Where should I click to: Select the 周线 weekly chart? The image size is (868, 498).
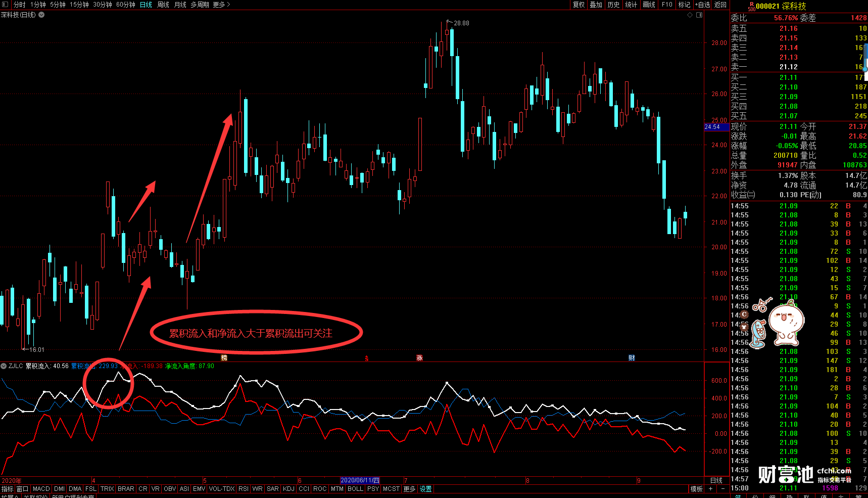[163, 5]
